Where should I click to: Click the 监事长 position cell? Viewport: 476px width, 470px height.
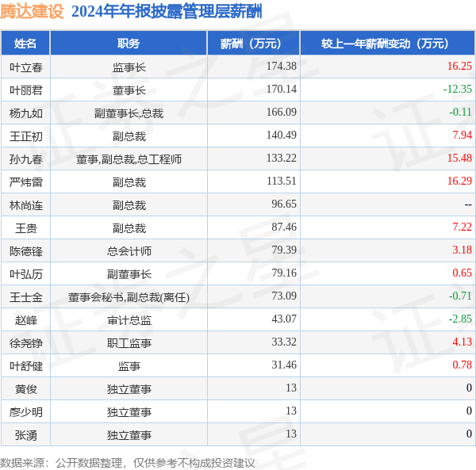[129, 67]
